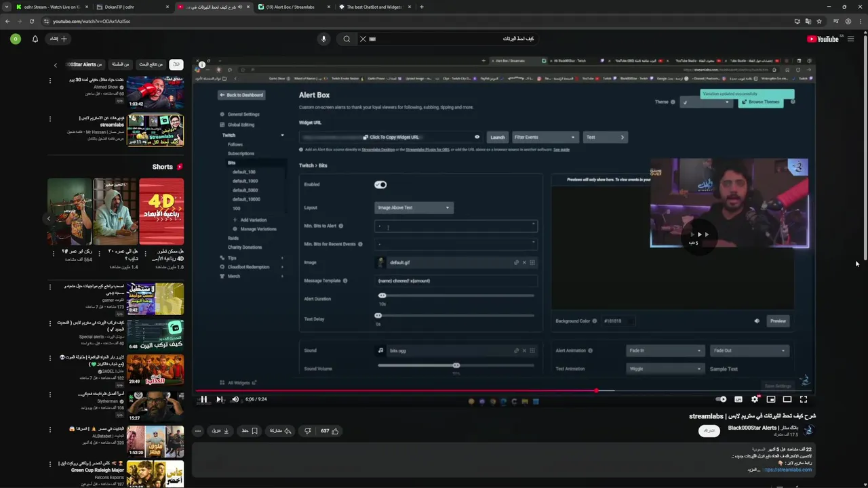The width and height of the screenshot is (868, 488).
Task: Open Black000Star Alerts channel avatar
Action: (808, 430)
